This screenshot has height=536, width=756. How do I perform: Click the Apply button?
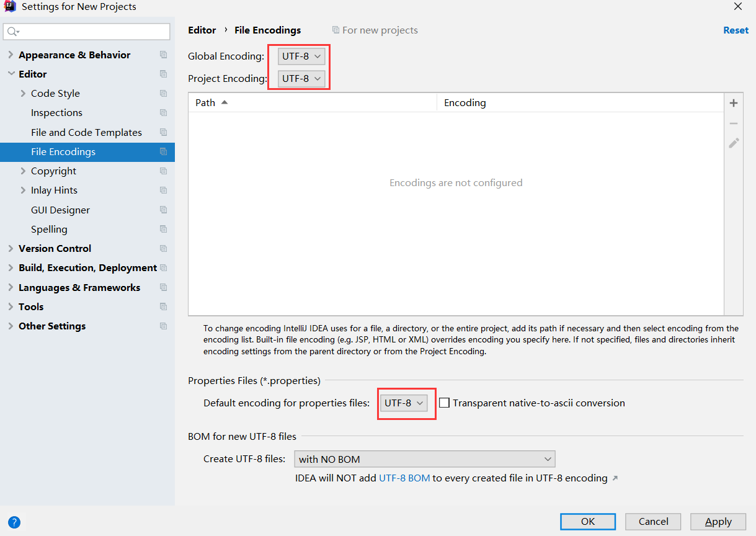(x=718, y=522)
